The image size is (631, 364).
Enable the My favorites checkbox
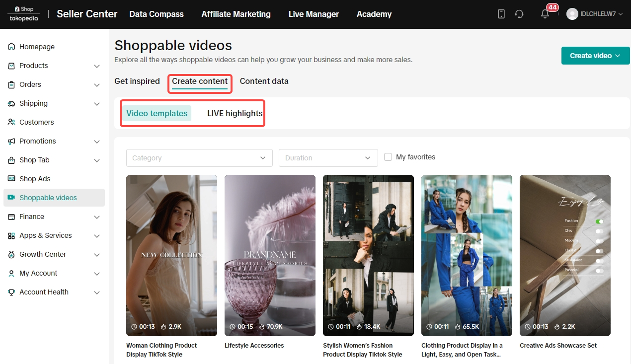(x=388, y=157)
